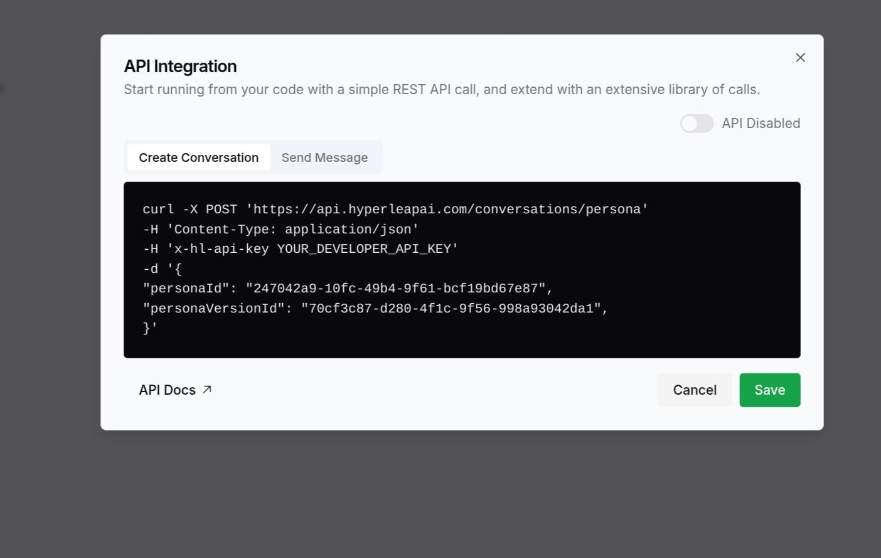Click the YOUR_DEVELOPER_API_KEY placeholder
Screen dimensions: 881x558
tap(364, 249)
